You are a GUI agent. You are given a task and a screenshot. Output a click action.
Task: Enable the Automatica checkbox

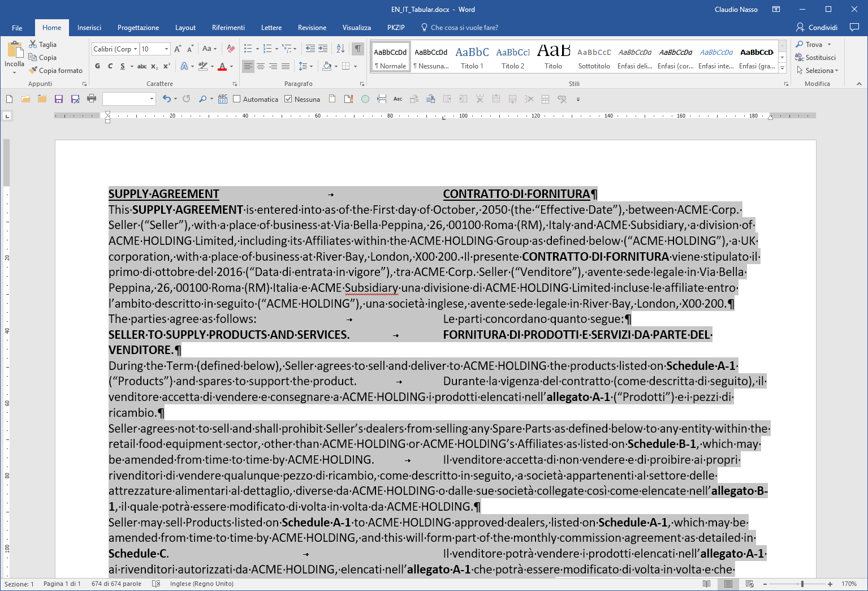click(237, 99)
